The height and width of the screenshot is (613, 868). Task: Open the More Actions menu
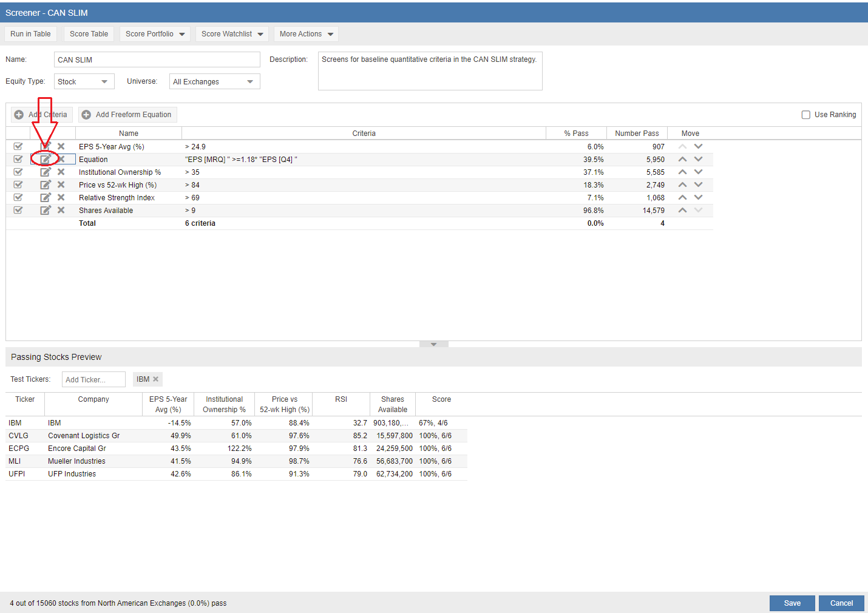306,34
